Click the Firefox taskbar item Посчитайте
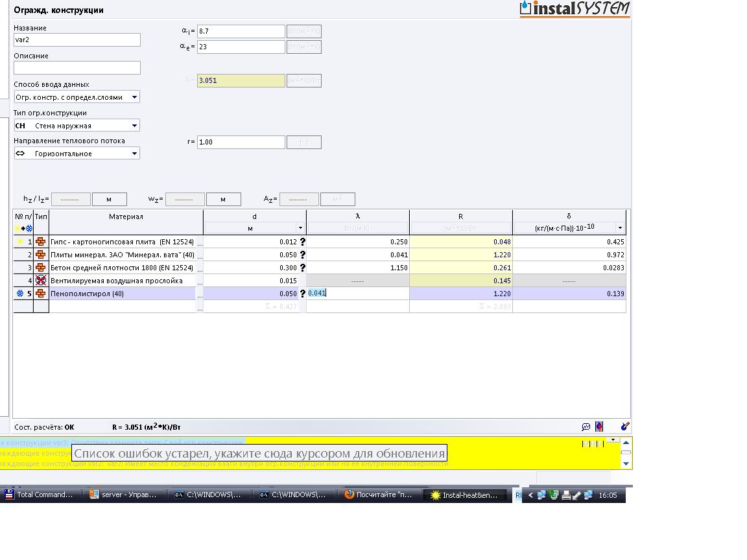747x560 pixels. point(380,495)
